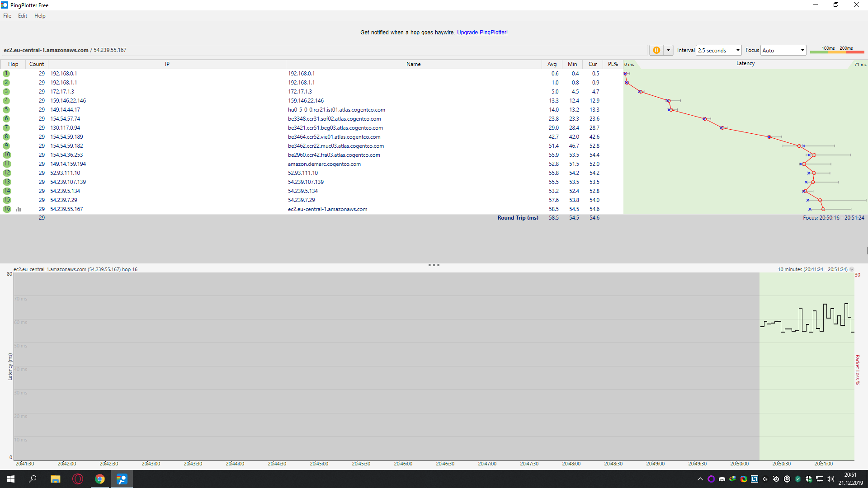This screenshot has width=868, height=488.
Task: Open the Interval 2.5 seconds dropdown
Action: 719,50
